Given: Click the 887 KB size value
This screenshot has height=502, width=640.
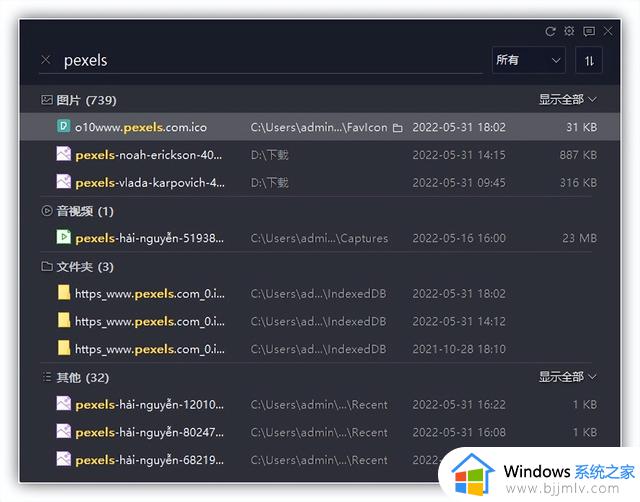Looking at the screenshot, I should [x=578, y=155].
